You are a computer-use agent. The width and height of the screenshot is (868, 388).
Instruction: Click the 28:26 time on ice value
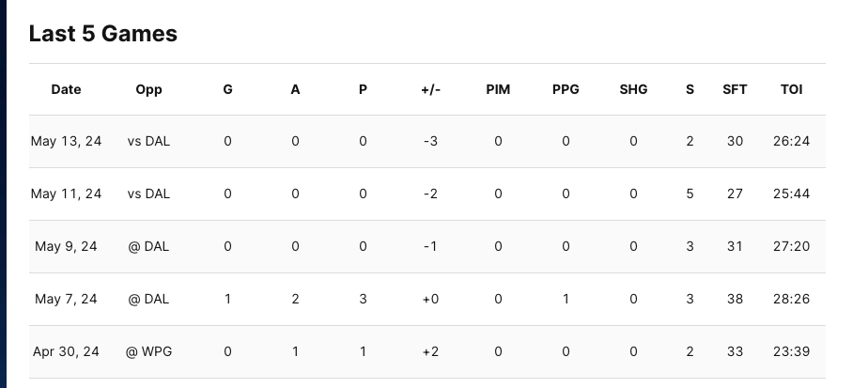point(791,300)
